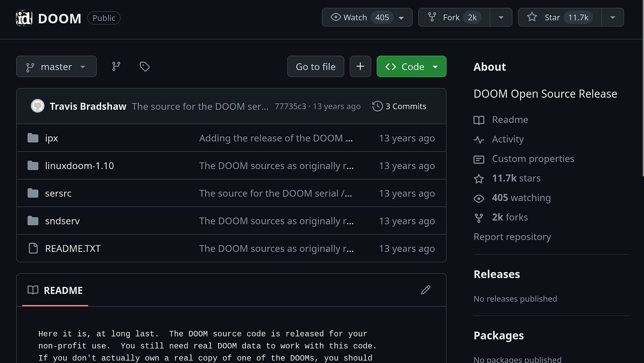The image size is (644, 363).
Task: Open the 11.7k stars link
Action: point(516,178)
